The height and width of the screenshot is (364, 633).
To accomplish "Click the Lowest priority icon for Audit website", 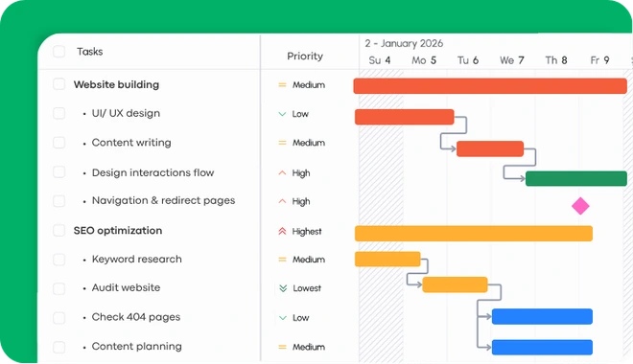I will click(283, 287).
